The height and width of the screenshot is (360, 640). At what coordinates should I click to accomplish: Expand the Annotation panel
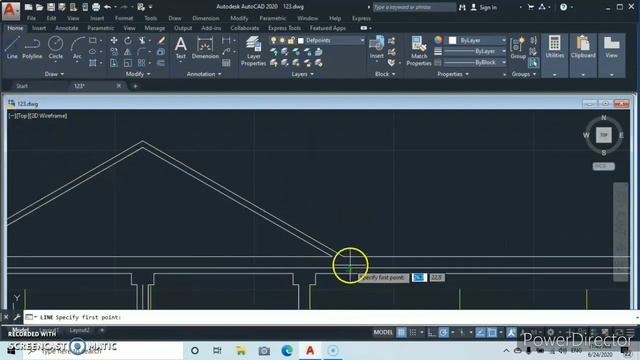(204, 74)
